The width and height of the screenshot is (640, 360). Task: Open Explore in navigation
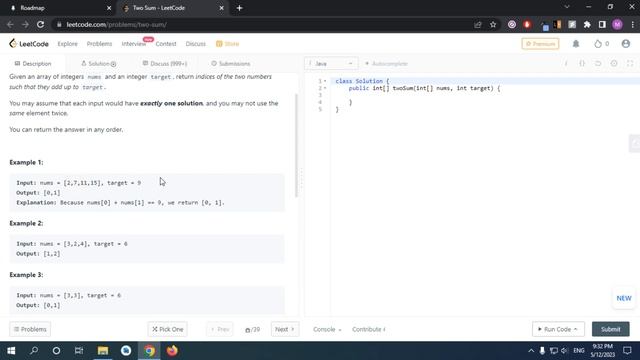pos(67,44)
